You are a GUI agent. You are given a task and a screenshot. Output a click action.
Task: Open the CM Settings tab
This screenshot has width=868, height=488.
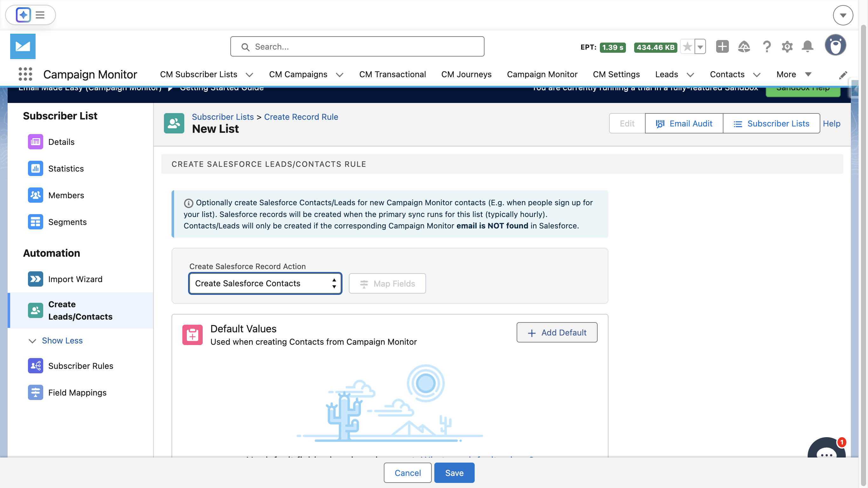click(616, 74)
